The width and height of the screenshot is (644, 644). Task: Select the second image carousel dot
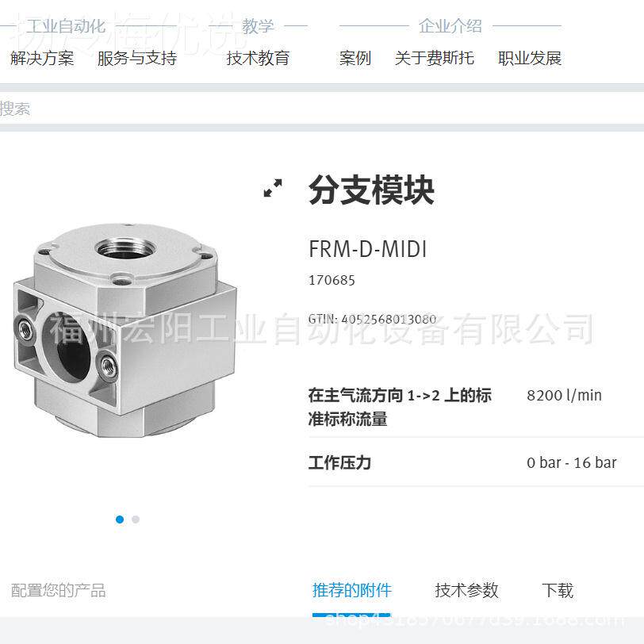click(x=136, y=519)
